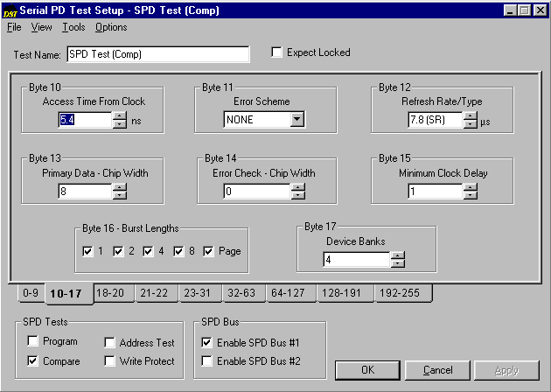
Task: Increase Access Time From Clock value
Action: pyautogui.click(x=120, y=115)
